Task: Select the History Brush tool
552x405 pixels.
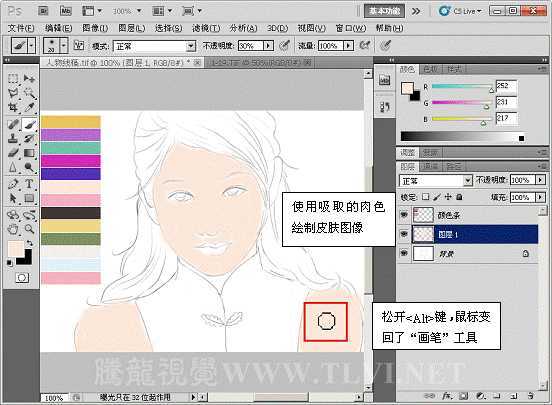Action: [x=29, y=138]
